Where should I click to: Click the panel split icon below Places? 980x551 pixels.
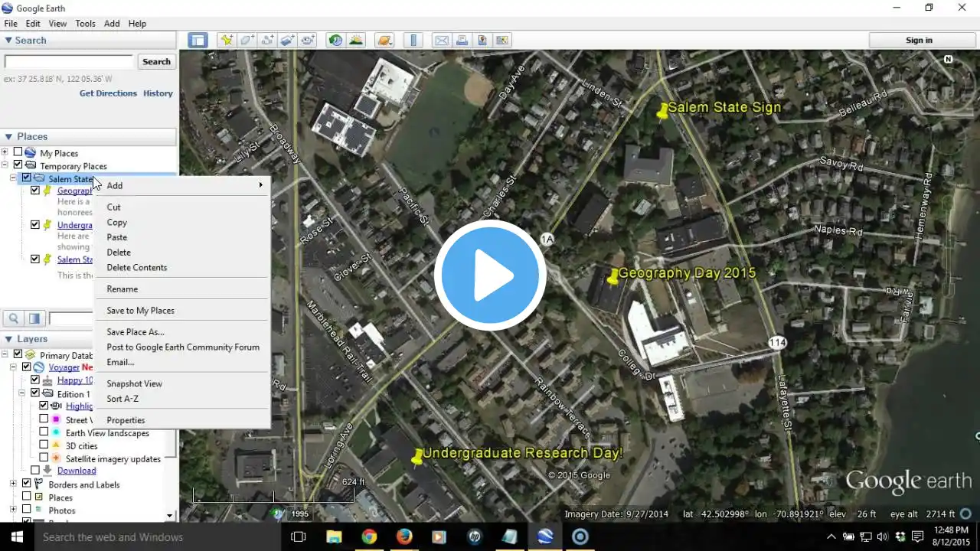(x=34, y=318)
